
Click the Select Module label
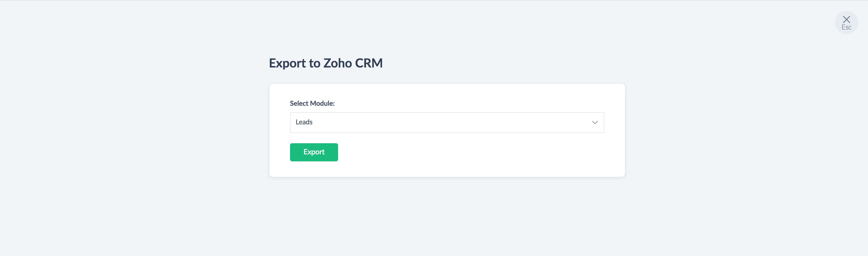tap(312, 103)
